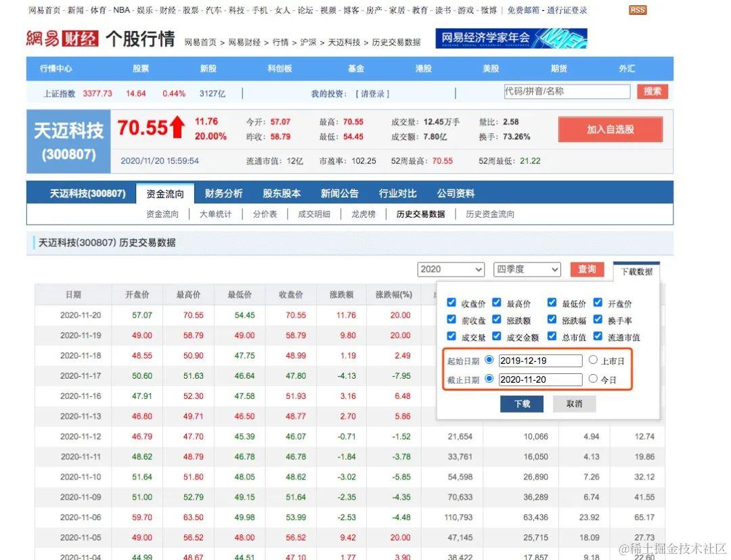Viewport: 731px width, 560px height.
Task: Switch to the 行业对比 tab
Action: point(398,193)
